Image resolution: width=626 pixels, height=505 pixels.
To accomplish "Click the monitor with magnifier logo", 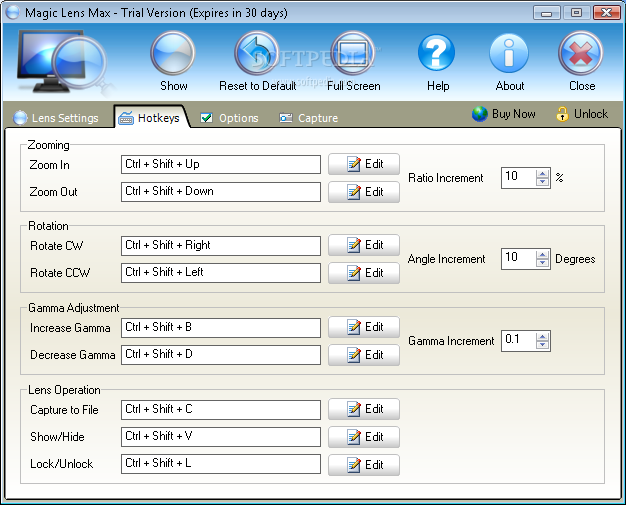I will coord(62,63).
